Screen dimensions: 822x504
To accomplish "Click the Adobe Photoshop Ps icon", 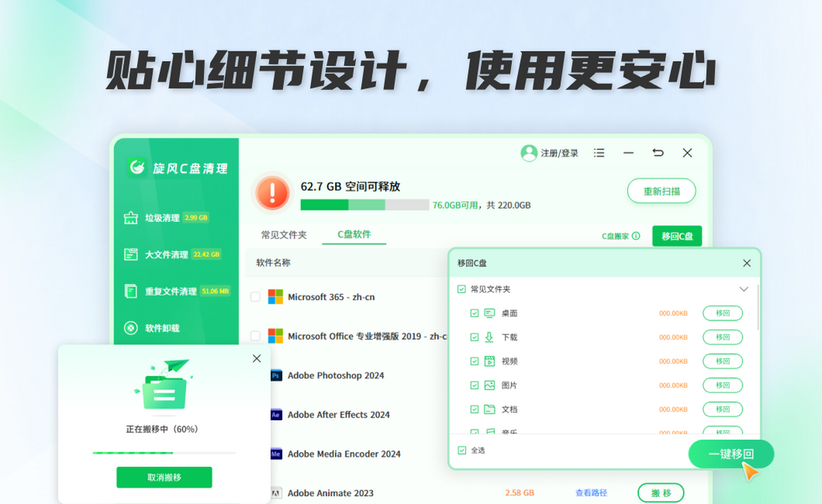I will coord(276,375).
